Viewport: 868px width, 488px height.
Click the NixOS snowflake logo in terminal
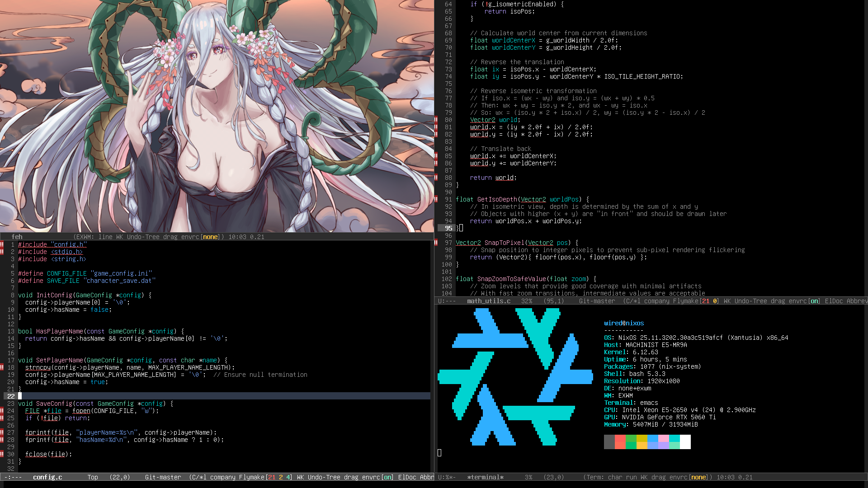[x=515, y=376]
